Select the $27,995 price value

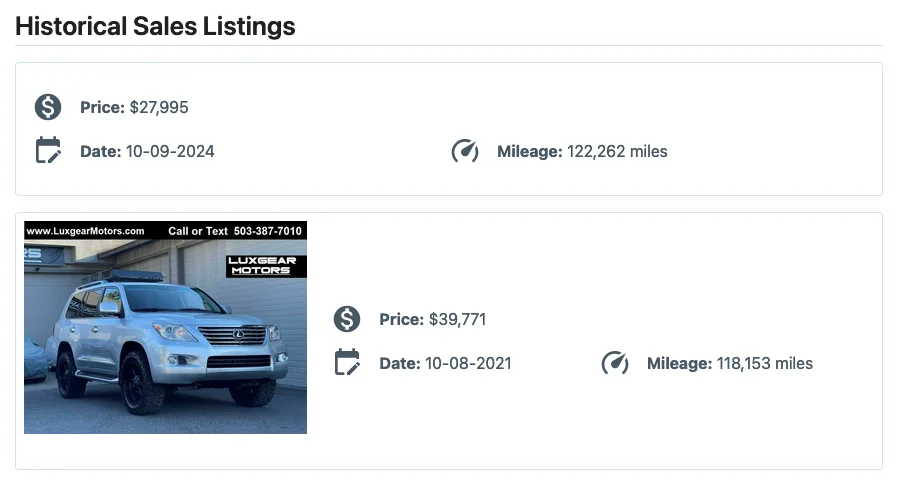159,107
